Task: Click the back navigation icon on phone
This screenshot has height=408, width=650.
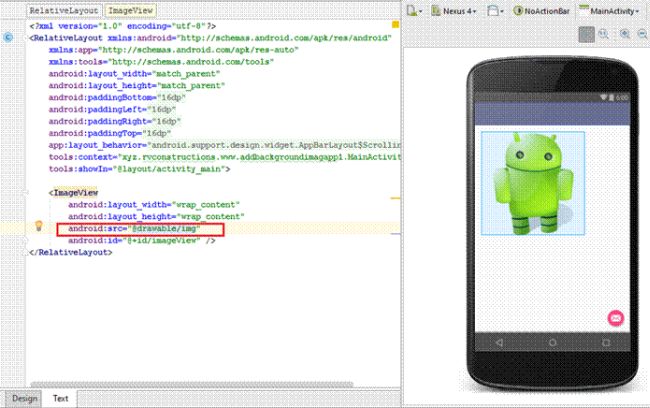Action: point(500,342)
